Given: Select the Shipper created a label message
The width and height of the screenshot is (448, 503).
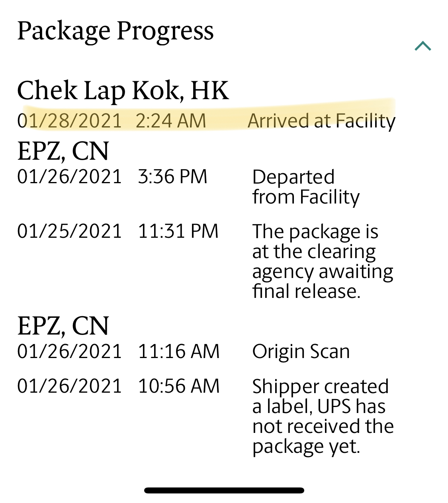Looking at the screenshot, I should [323, 416].
